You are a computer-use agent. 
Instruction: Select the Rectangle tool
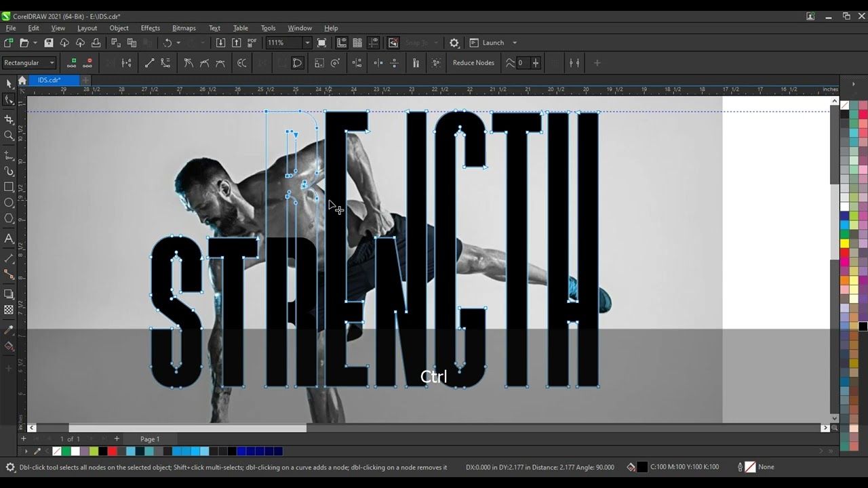coord(9,187)
